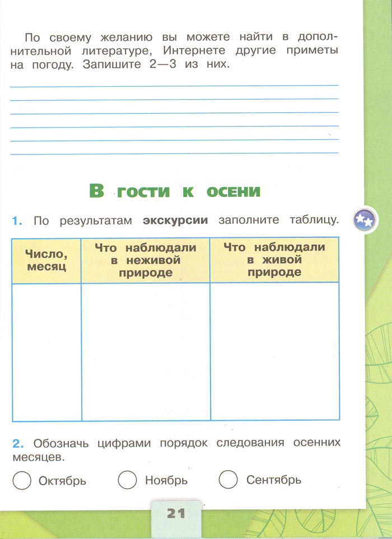Click the bottom blank blue writing line
The height and width of the screenshot is (539, 392).
[x=175, y=152]
